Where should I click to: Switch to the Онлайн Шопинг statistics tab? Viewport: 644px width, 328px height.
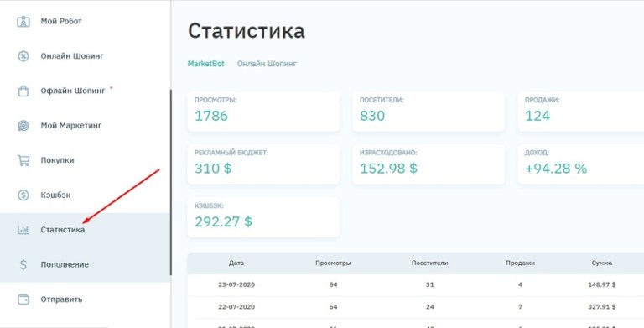coord(267,64)
